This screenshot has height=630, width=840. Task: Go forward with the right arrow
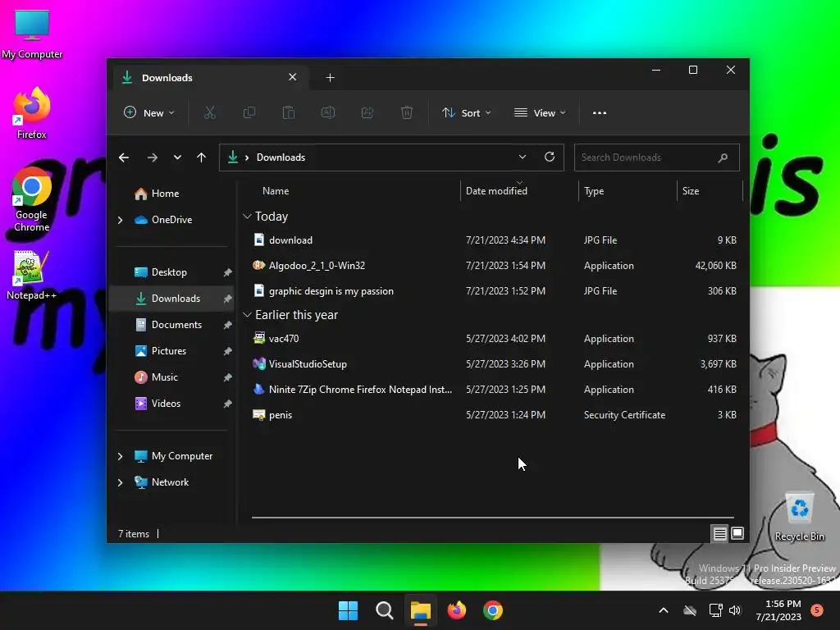(x=152, y=157)
